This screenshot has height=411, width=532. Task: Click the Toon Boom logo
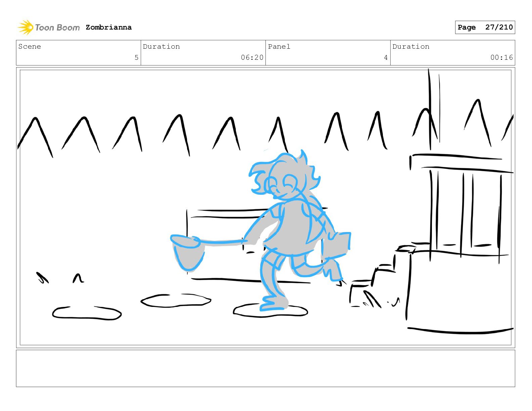coord(49,27)
